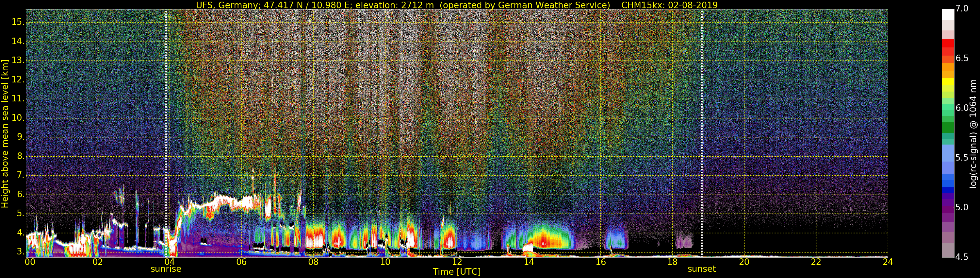This screenshot has width=980, height=278.
Task: Click the time axis tick '22'
Action: click(x=816, y=262)
